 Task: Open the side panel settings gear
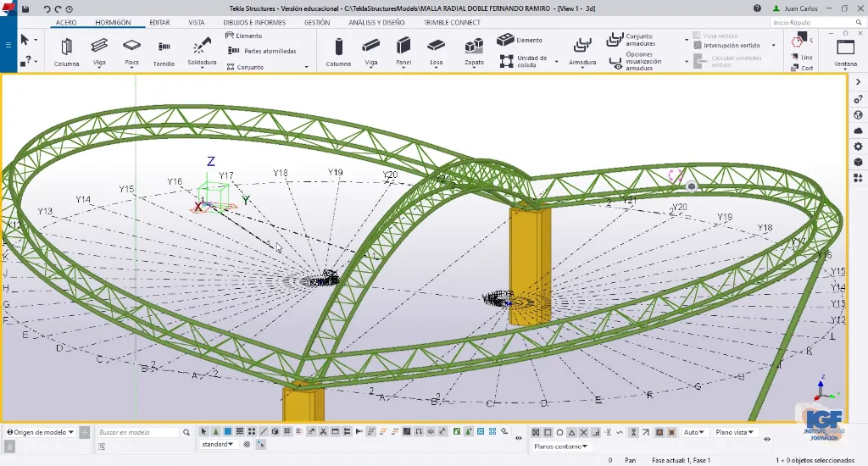click(x=858, y=147)
